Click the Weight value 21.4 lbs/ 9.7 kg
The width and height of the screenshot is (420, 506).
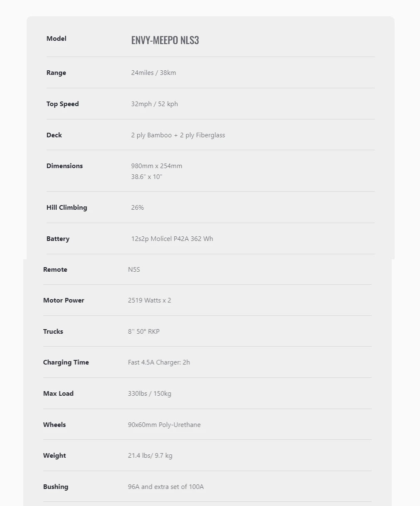(x=150, y=456)
